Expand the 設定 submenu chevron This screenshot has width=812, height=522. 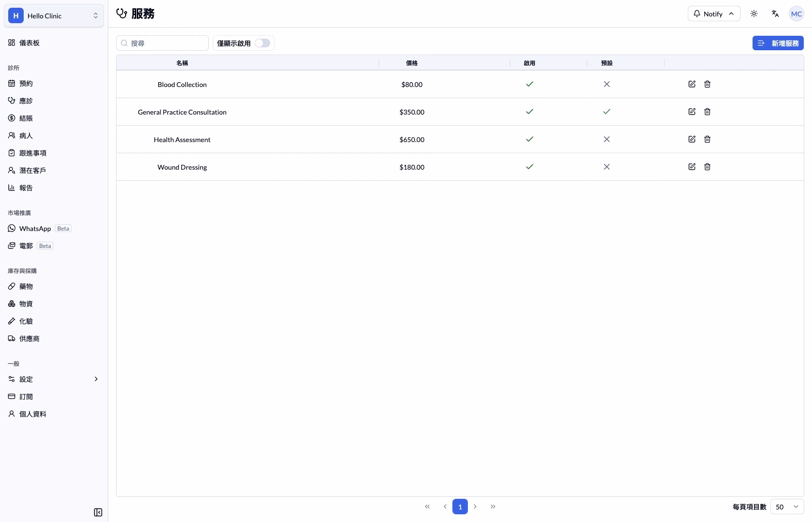coord(96,379)
